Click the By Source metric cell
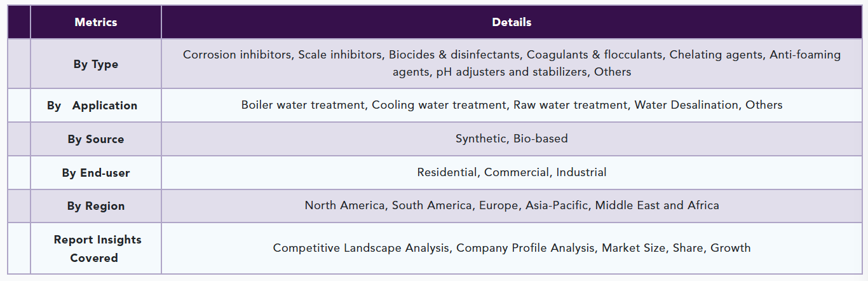This screenshot has width=868, height=281. point(96,139)
